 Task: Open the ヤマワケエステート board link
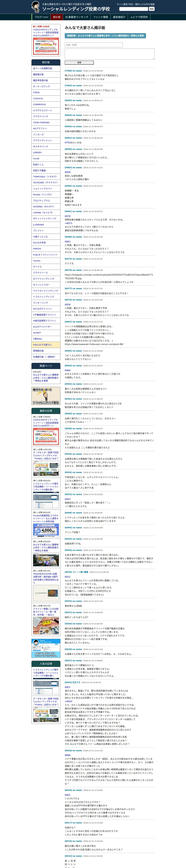[x=46, y=111]
